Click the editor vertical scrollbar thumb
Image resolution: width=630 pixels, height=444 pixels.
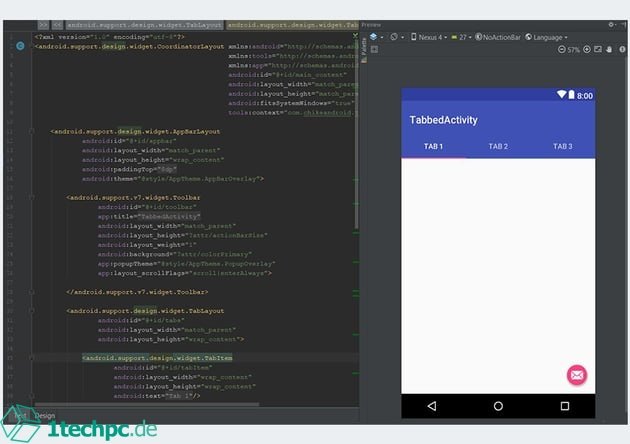[x=356, y=135]
